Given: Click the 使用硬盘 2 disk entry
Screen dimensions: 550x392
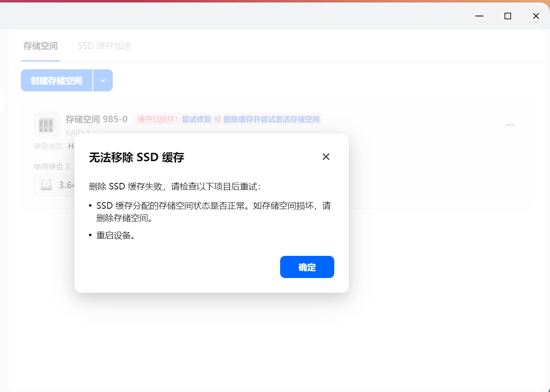Looking at the screenshot, I should 51,166.
